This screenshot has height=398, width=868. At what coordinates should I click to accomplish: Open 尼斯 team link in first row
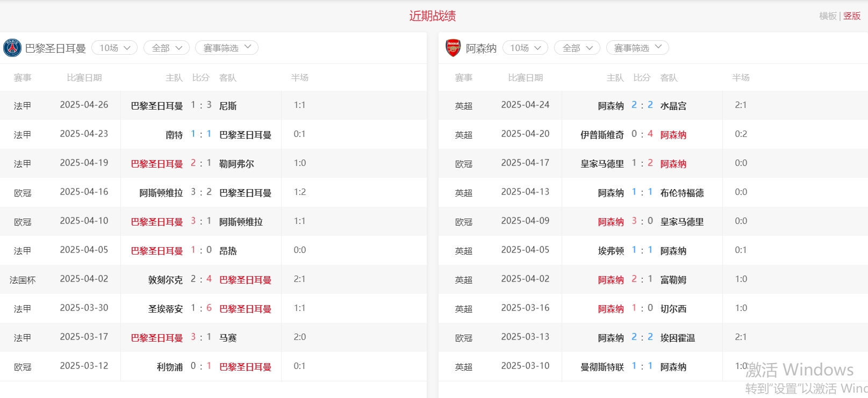[228, 106]
